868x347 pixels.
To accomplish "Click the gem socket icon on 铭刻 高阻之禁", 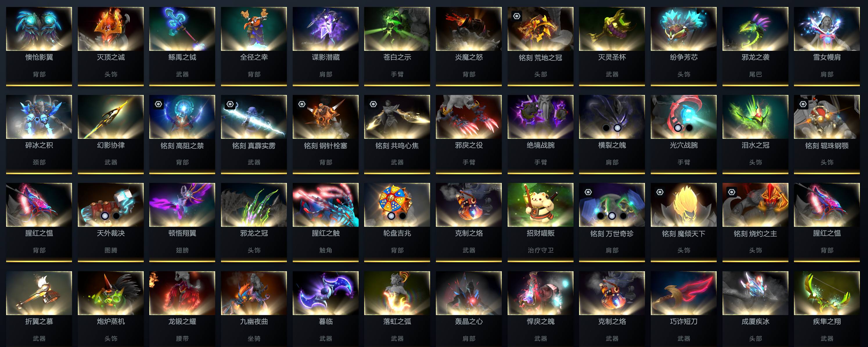I will [158, 104].
